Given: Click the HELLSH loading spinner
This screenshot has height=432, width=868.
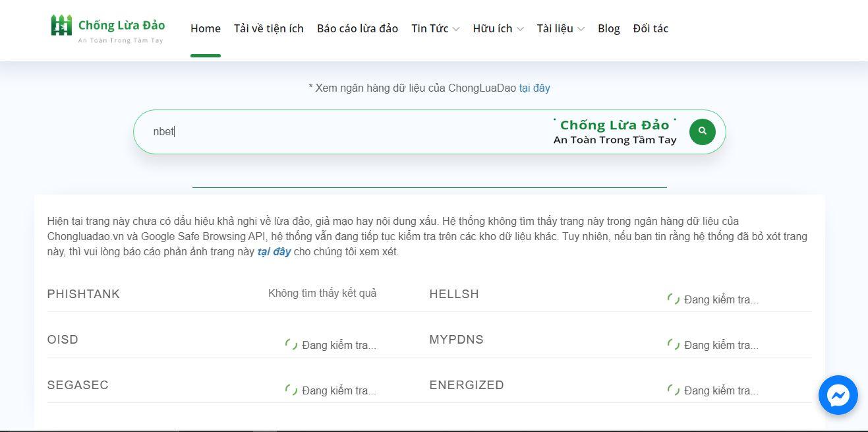Looking at the screenshot, I should pos(673,299).
